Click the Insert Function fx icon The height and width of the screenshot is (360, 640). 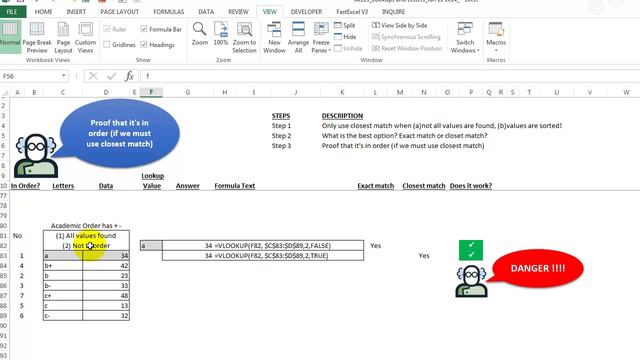pyautogui.click(x=129, y=76)
